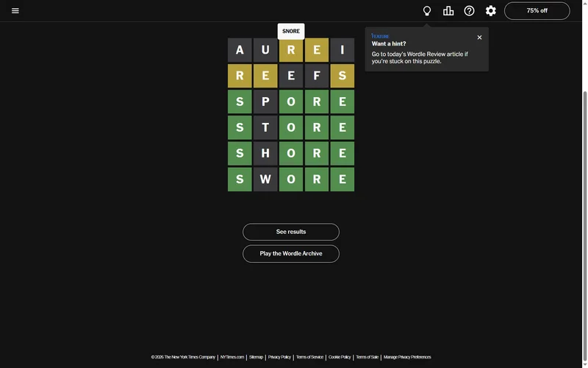588x368 pixels.
Task: Click the scrollbar up arrow
Action: pos(584,3)
